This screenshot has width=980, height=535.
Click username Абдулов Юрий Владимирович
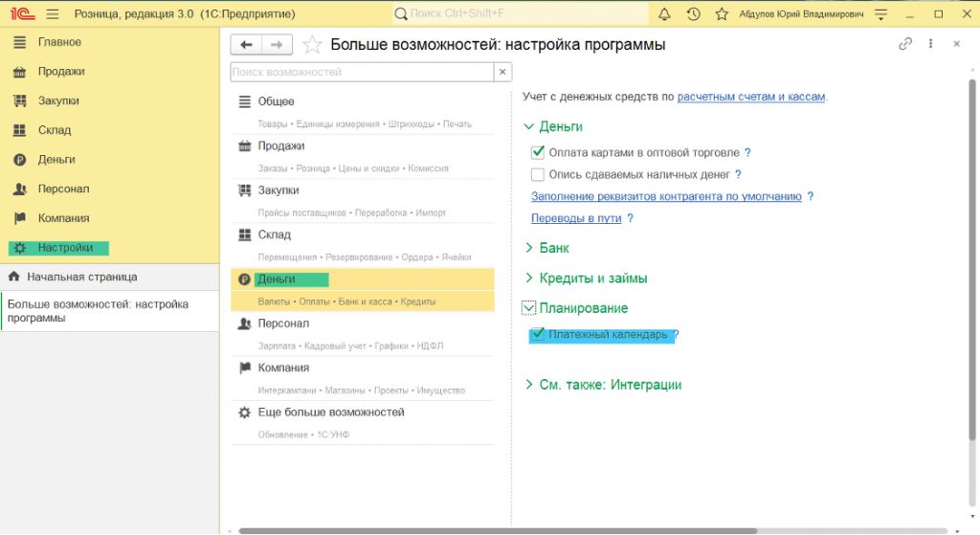point(801,13)
